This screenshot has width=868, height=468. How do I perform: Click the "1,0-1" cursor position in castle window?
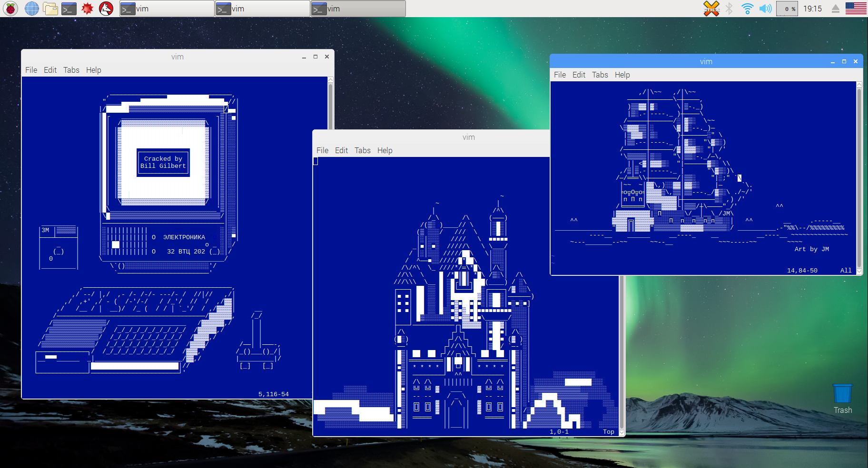click(559, 432)
